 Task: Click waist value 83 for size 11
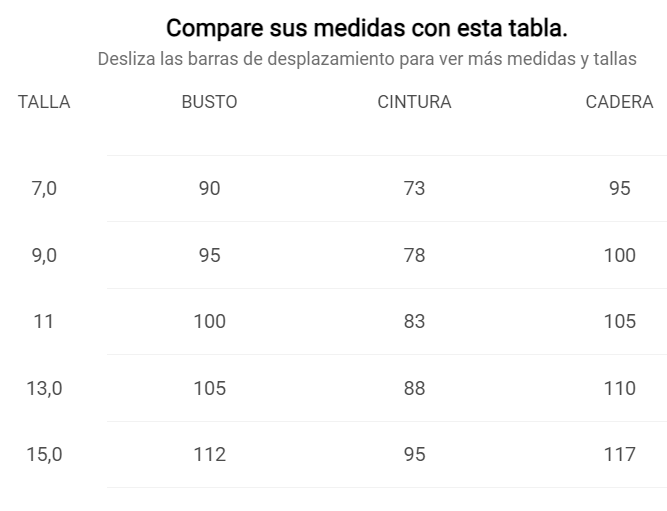pos(414,321)
